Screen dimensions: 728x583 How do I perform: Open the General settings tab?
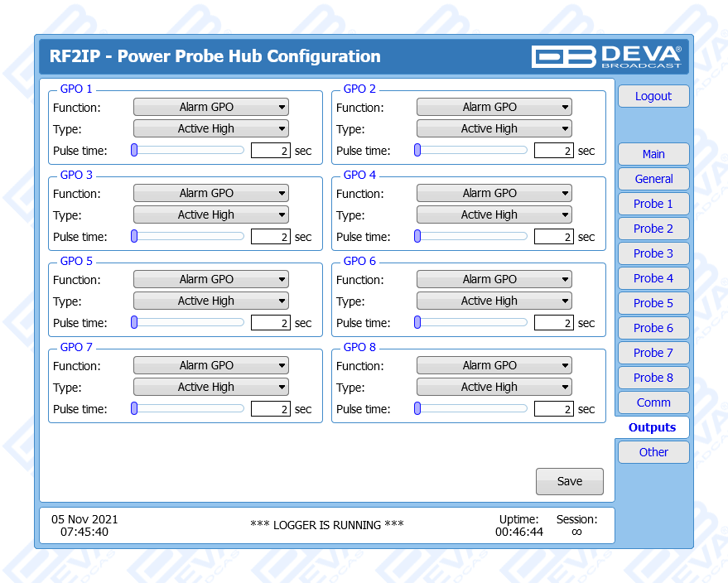(653, 179)
